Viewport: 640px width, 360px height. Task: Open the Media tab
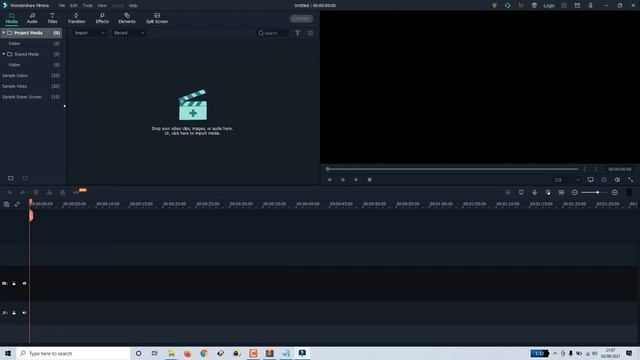pyautogui.click(x=11, y=18)
